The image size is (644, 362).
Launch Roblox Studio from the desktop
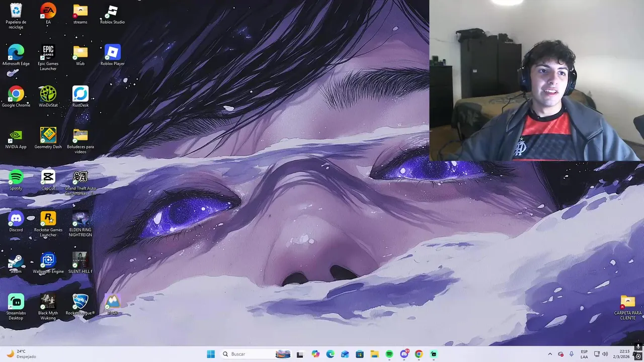[x=113, y=14]
